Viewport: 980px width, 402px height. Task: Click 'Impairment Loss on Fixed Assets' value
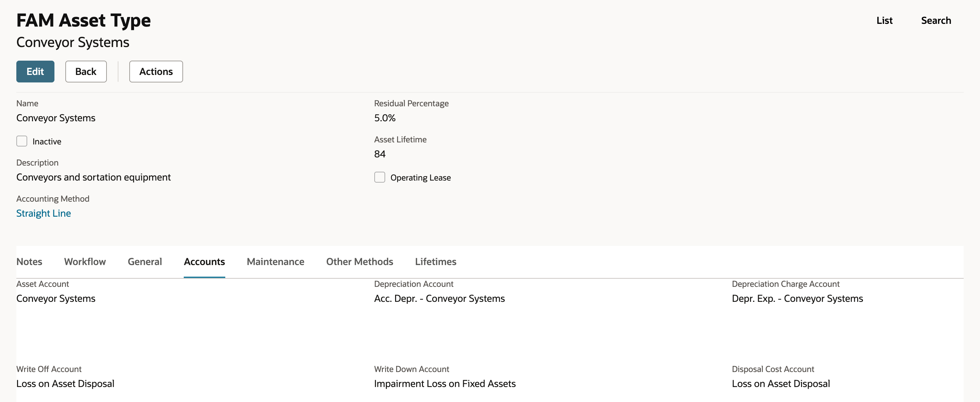tap(445, 384)
